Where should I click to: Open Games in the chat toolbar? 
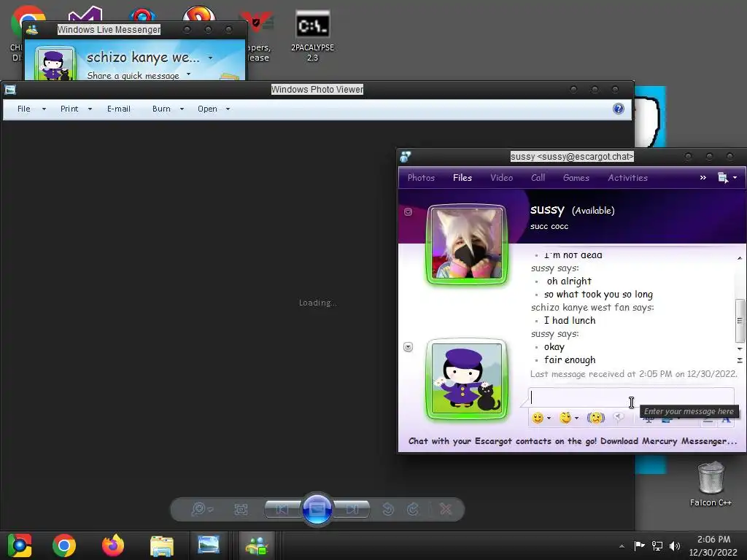[x=576, y=178]
